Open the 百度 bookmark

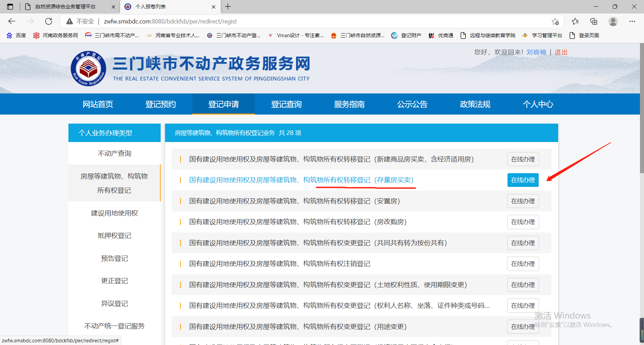tap(16, 36)
